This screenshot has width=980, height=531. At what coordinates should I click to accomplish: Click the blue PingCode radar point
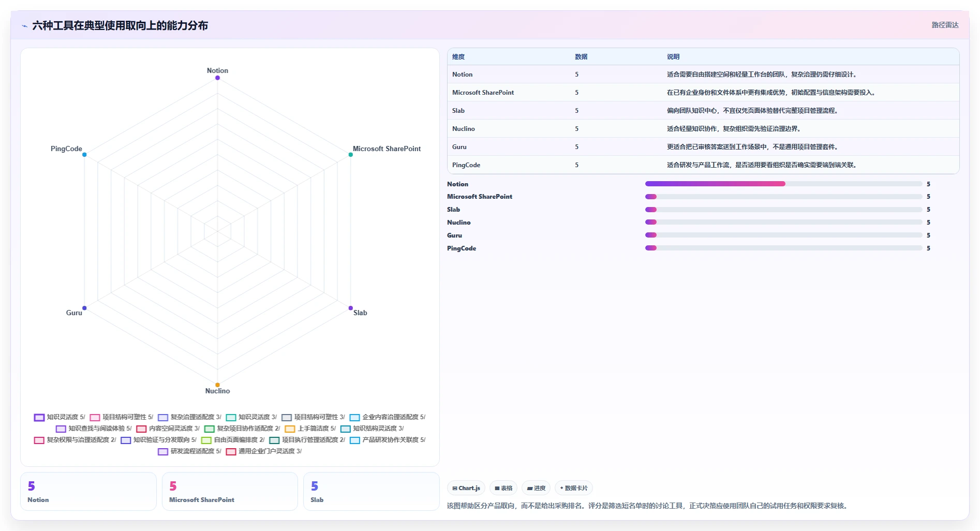tap(84, 155)
